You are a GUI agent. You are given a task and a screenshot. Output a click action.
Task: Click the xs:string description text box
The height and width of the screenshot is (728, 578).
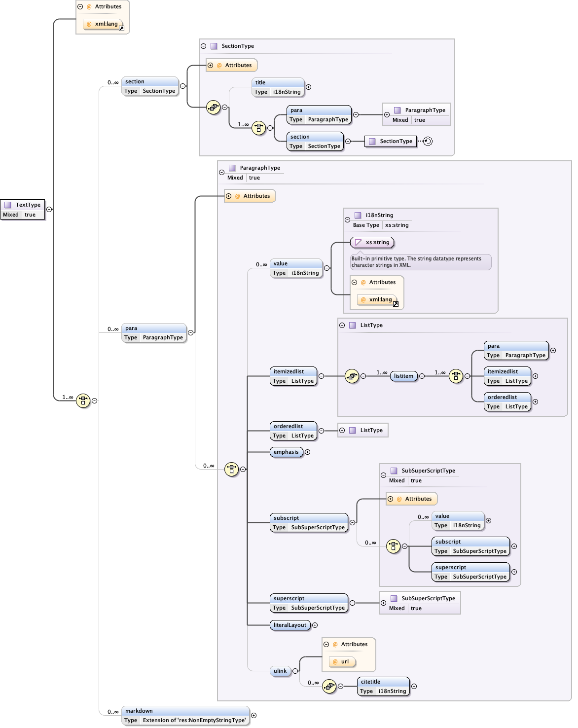point(420,262)
